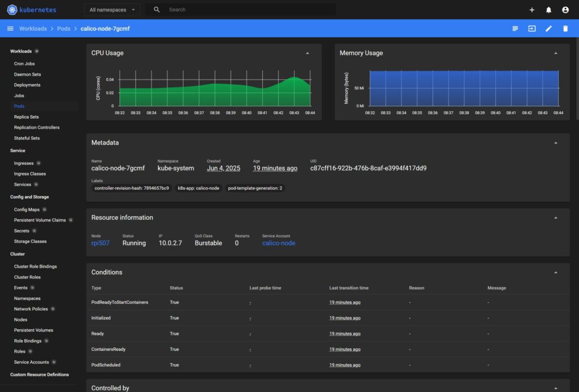Image resolution: width=579 pixels, height=392 pixels.
Task: Open Config Maps in sidebar
Action: click(27, 210)
